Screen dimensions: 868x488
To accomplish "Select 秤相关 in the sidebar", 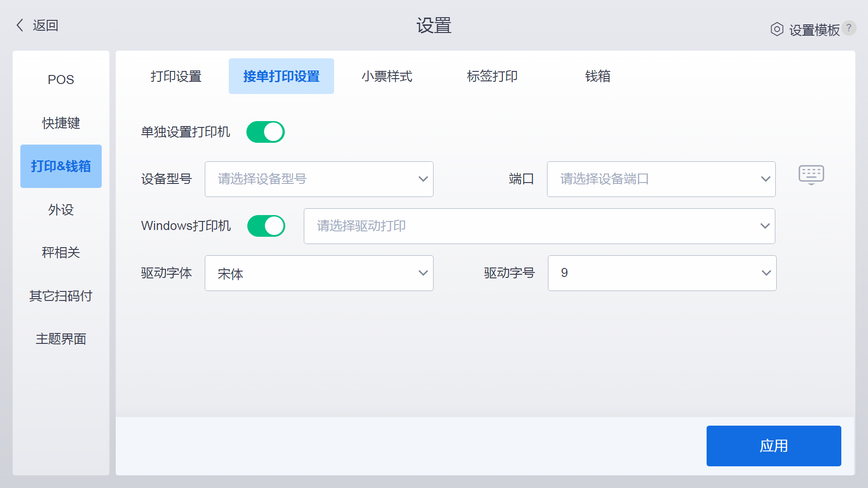I will [x=61, y=252].
